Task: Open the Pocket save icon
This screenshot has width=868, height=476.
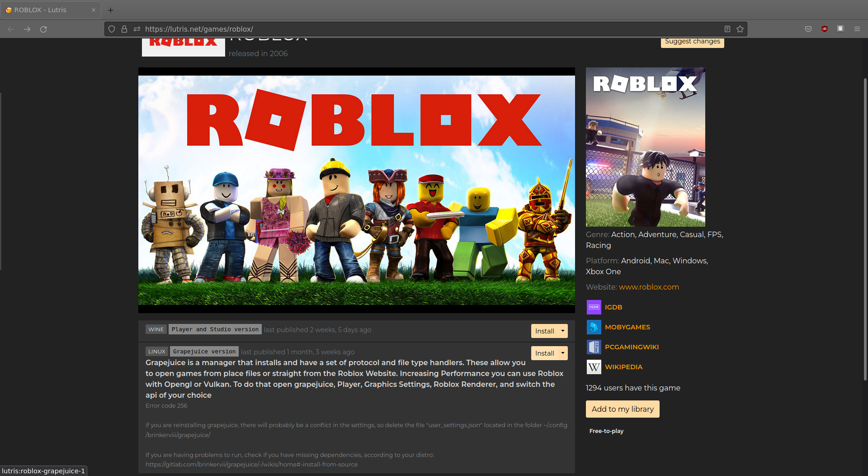Action: pyautogui.click(x=808, y=29)
